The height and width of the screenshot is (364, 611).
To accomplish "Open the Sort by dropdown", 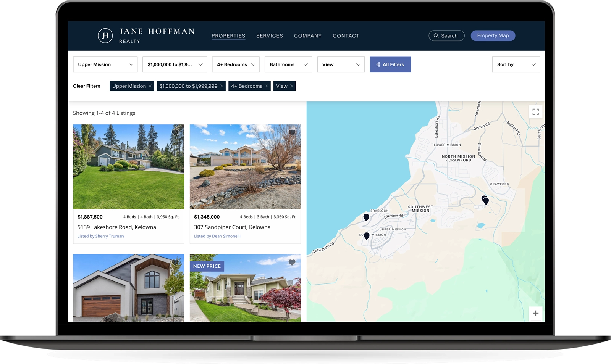I will [x=516, y=64].
